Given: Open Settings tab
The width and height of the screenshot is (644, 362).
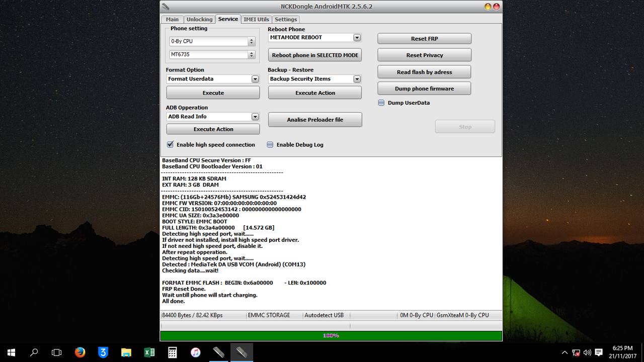Looking at the screenshot, I should (x=286, y=20).
